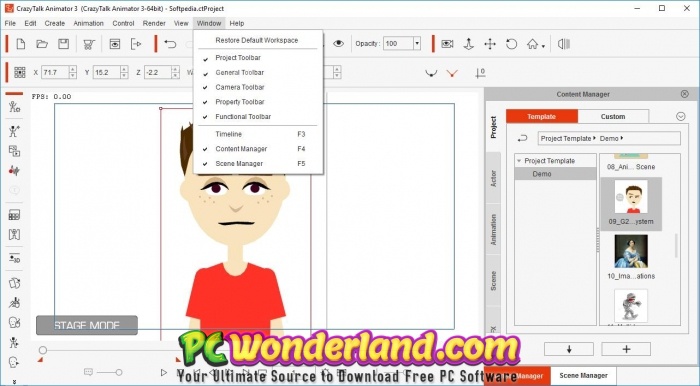Image resolution: width=700 pixels, height=386 pixels.
Task: Open the Scene side tab
Action: pyautogui.click(x=493, y=281)
